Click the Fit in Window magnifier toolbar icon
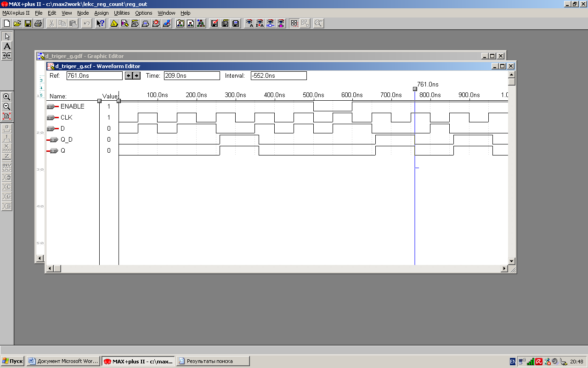The height and width of the screenshot is (368, 588). pos(318,23)
